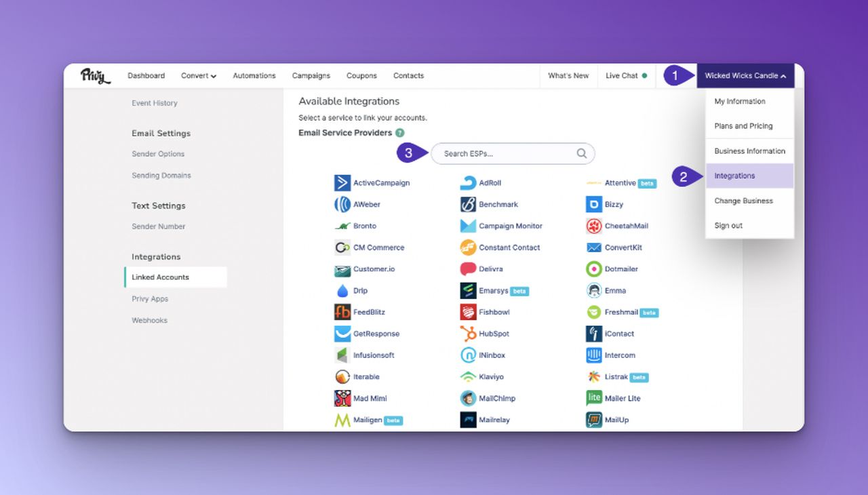This screenshot has width=868, height=495.
Task: Select the MailUp icon
Action: 594,420
